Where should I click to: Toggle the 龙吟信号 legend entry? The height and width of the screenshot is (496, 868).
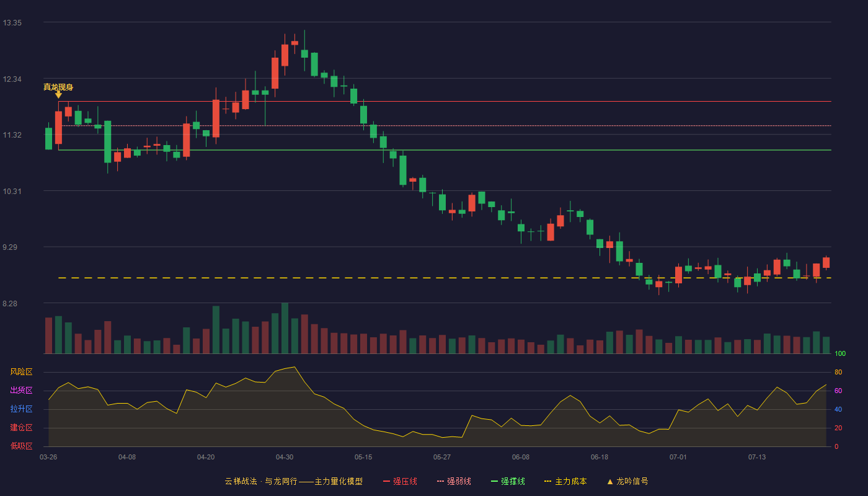pyautogui.click(x=627, y=481)
